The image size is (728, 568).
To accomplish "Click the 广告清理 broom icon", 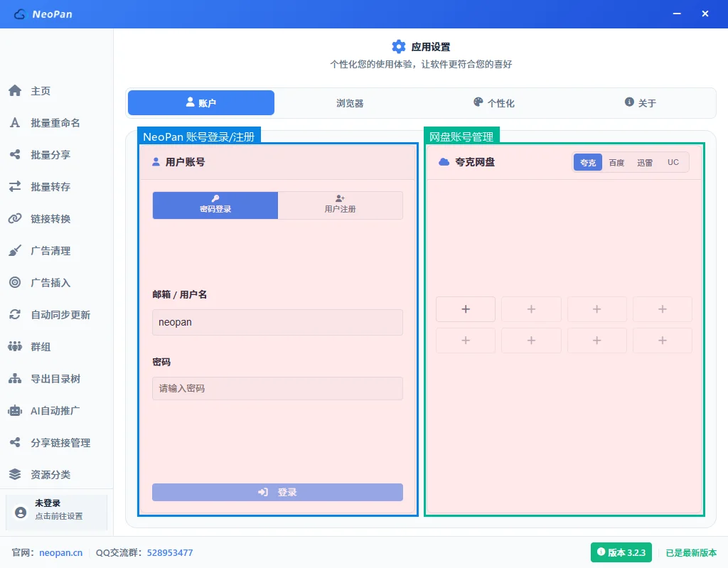I will [15, 251].
